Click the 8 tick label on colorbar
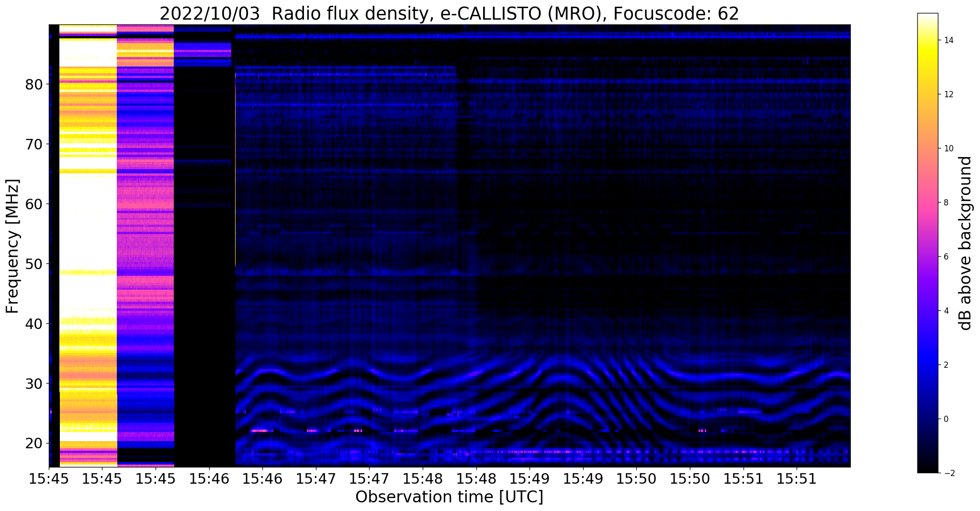The width and height of the screenshot is (980, 511). [x=946, y=203]
